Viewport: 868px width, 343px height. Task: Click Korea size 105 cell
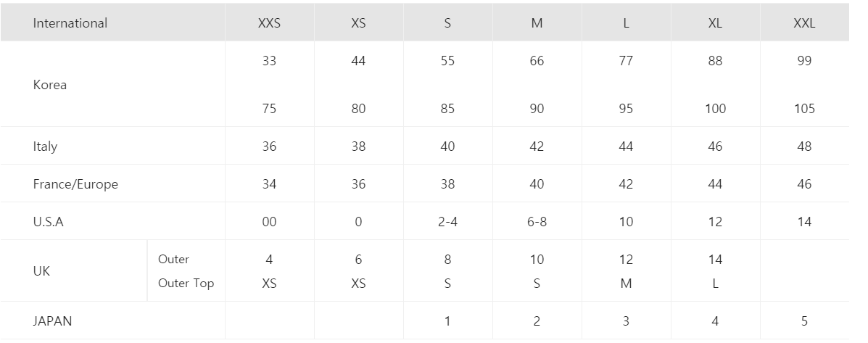[804, 109]
